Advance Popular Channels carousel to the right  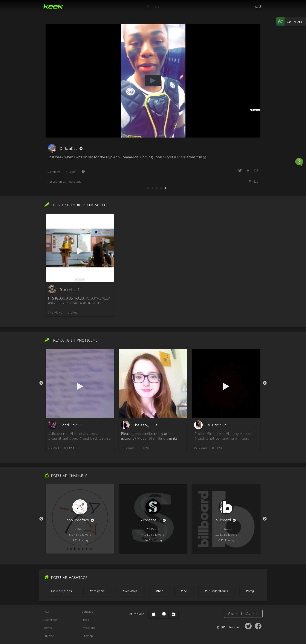tap(265, 519)
